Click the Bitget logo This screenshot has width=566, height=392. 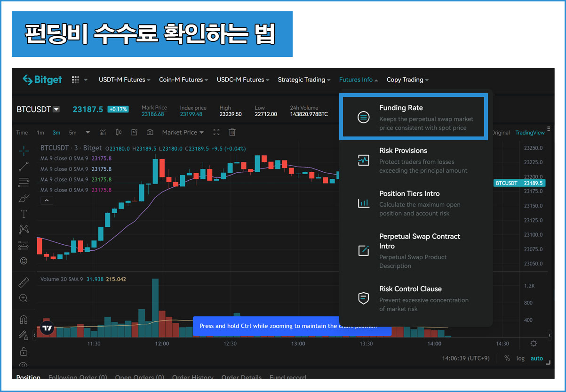click(42, 80)
